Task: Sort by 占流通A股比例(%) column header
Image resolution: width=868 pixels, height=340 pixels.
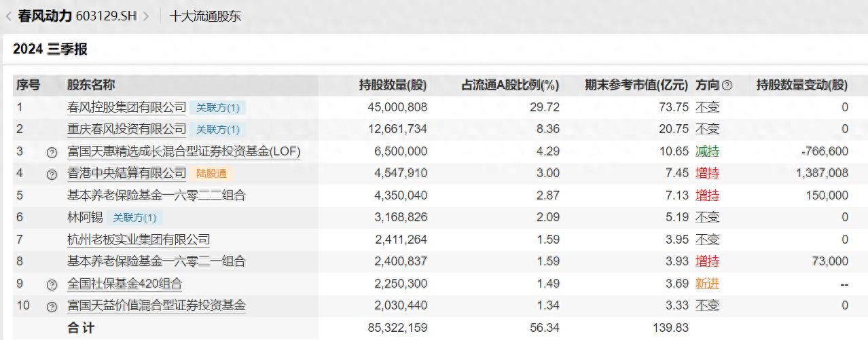Action: (x=510, y=86)
